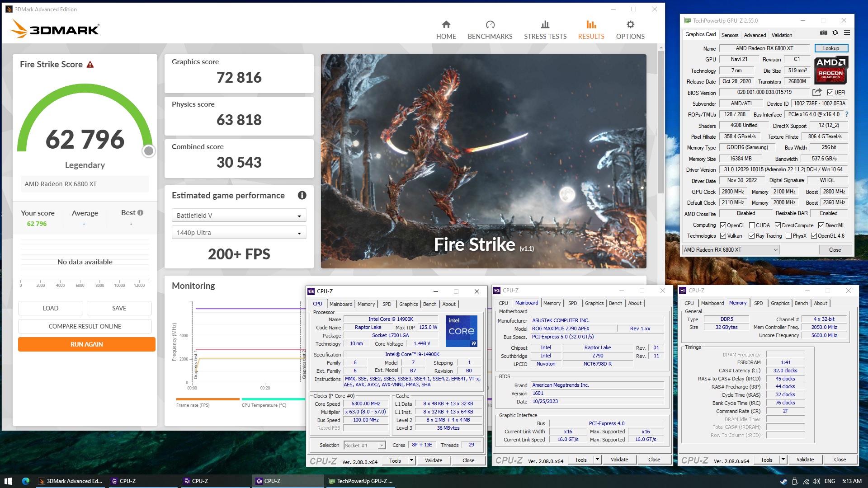Launch Microsoft Edge from taskbar
This screenshot has width=868, height=488.
point(26,481)
